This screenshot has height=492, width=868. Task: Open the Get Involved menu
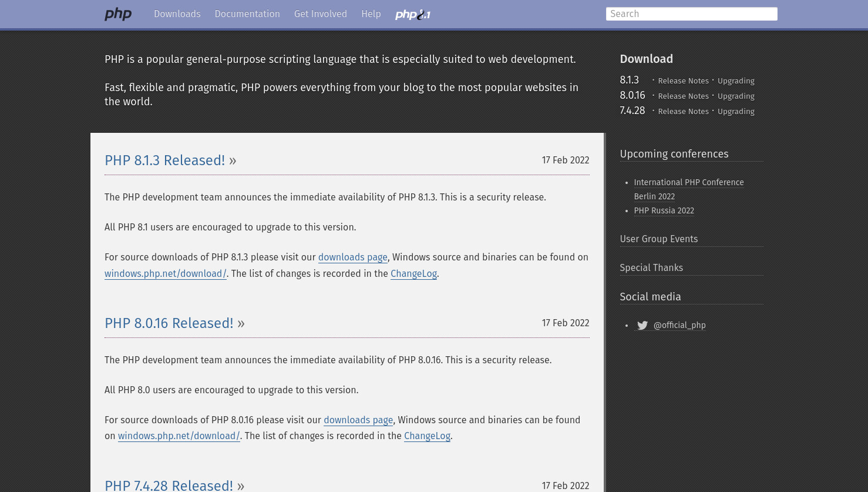tap(321, 14)
